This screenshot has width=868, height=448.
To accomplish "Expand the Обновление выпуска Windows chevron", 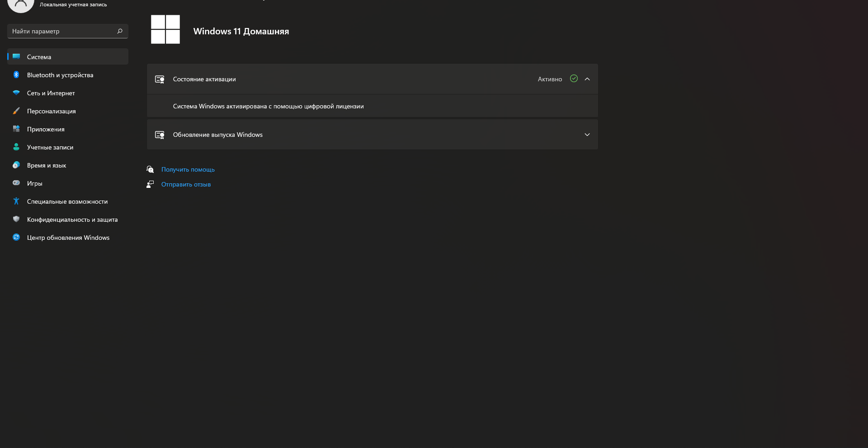I will [587, 135].
